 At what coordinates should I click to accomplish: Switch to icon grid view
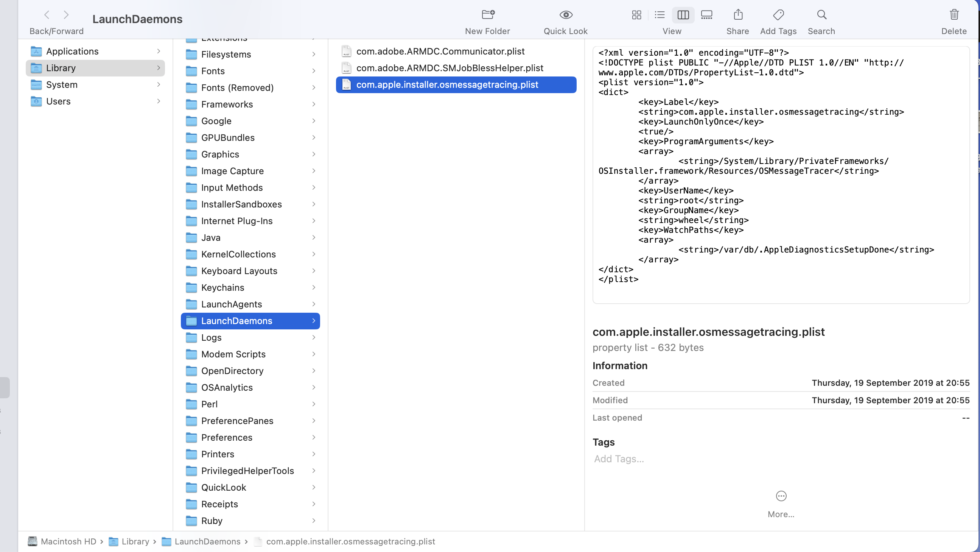[x=636, y=15]
